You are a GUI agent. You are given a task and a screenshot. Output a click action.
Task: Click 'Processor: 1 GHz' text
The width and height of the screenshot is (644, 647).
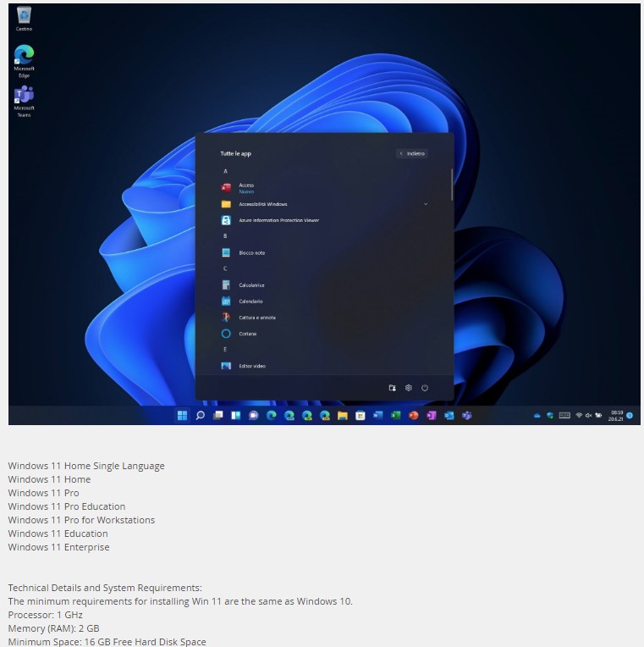[45, 615]
